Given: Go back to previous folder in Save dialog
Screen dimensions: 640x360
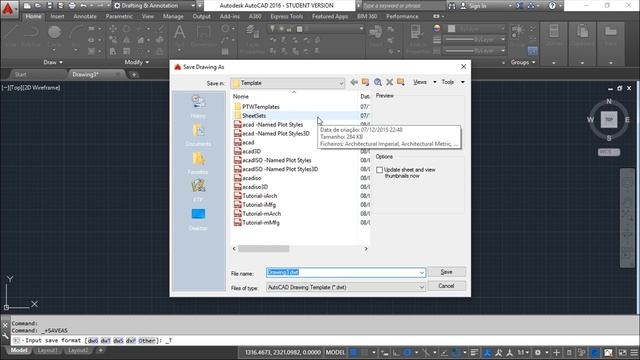Looking at the screenshot, I should 354,82.
